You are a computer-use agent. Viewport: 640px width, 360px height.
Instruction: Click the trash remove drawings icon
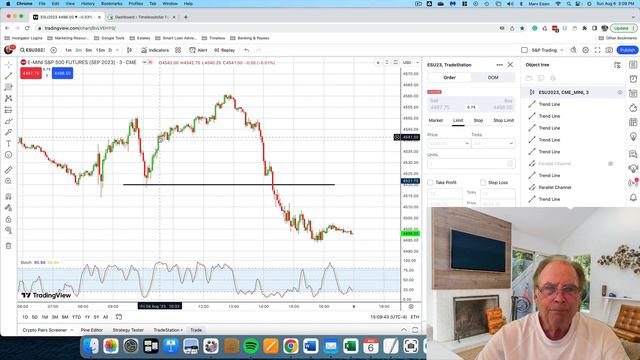8,246
